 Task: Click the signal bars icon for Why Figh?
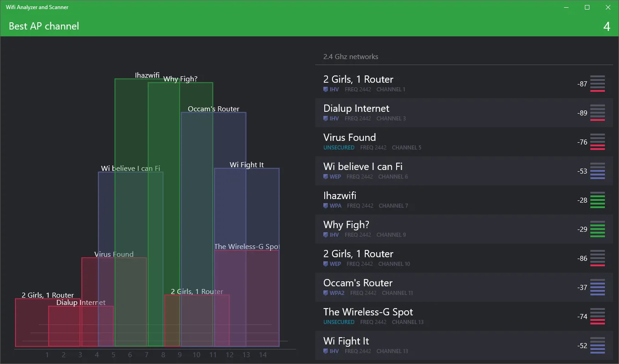[x=598, y=229]
